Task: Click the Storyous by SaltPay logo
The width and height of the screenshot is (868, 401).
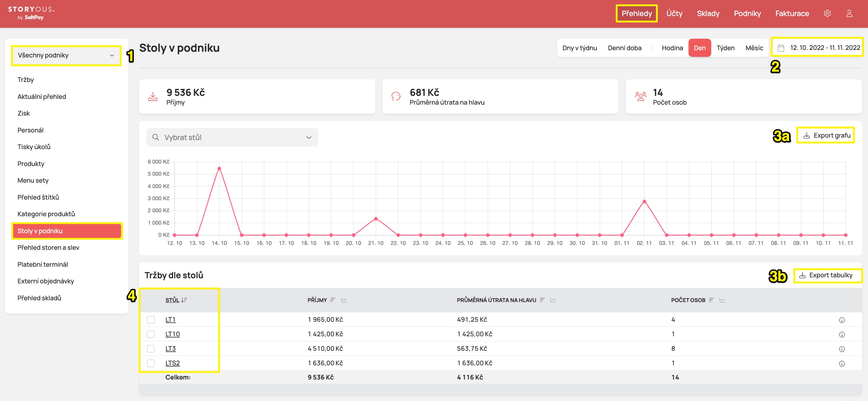Action: coord(31,13)
